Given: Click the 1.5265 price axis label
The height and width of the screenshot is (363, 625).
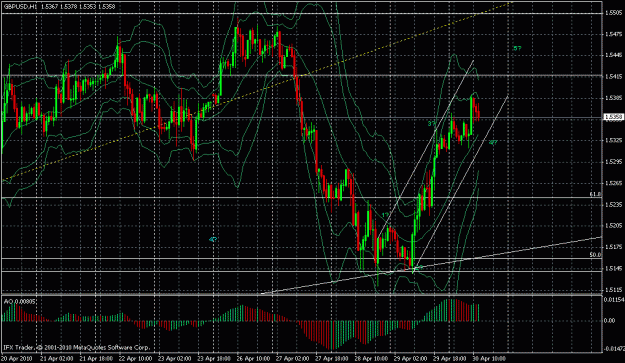Looking at the screenshot, I should 613,183.
